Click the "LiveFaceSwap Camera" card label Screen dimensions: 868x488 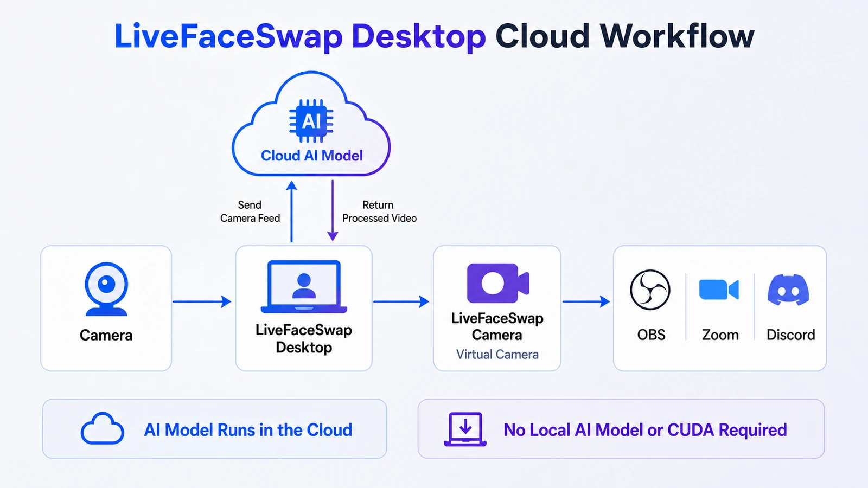coord(497,326)
